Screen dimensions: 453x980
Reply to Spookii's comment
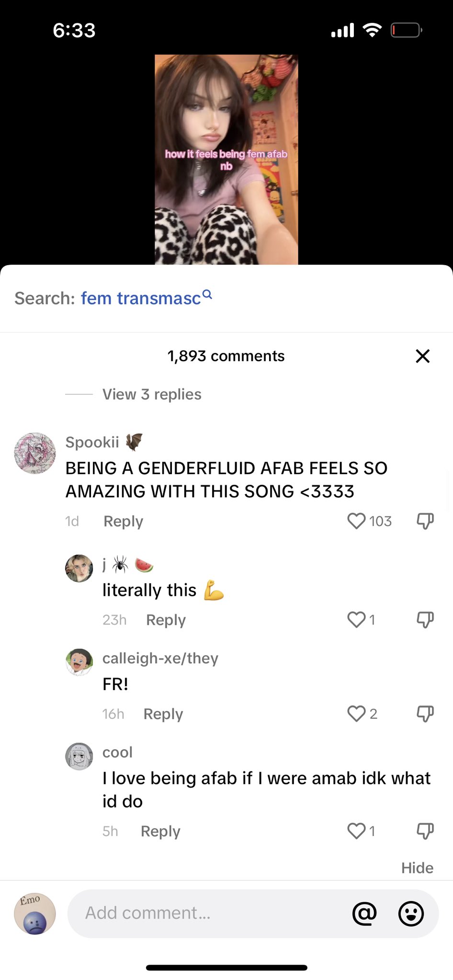coord(123,521)
